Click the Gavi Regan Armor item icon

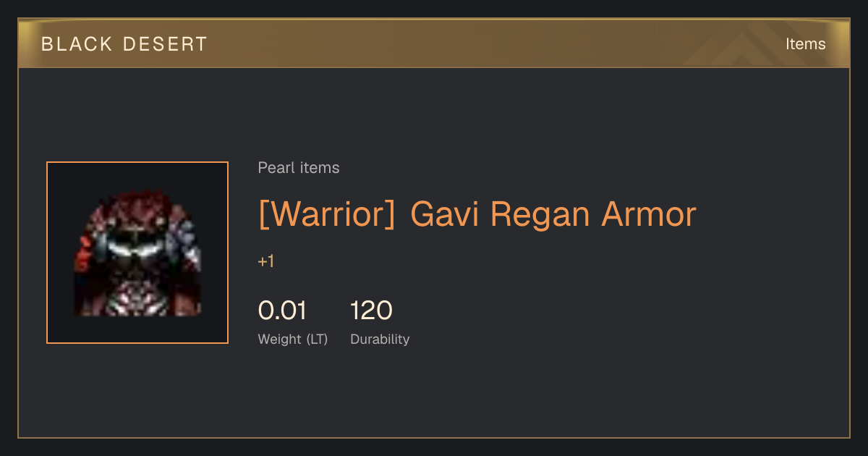coord(137,253)
